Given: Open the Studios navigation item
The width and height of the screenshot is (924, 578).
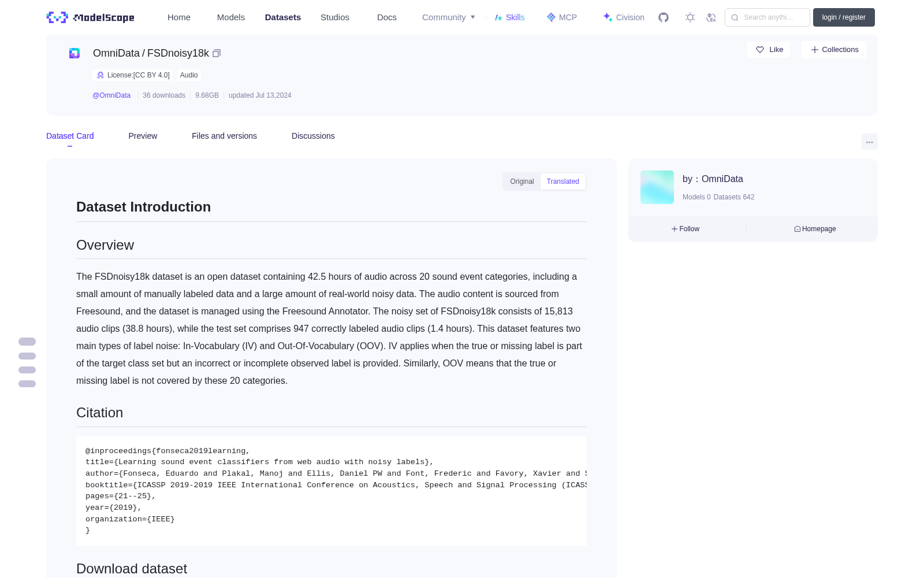Looking at the screenshot, I should tap(335, 17).
